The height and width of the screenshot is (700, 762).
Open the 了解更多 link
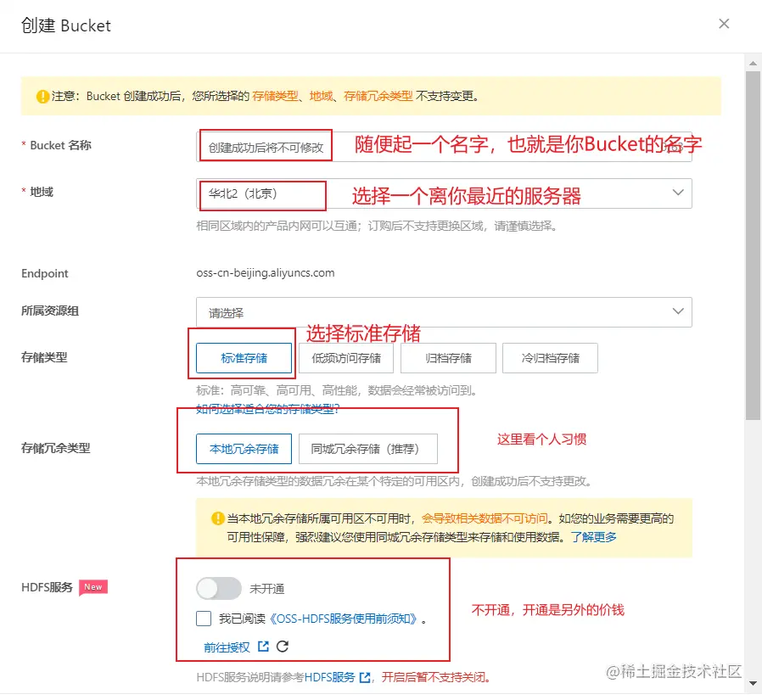click(x=593, y=537)
